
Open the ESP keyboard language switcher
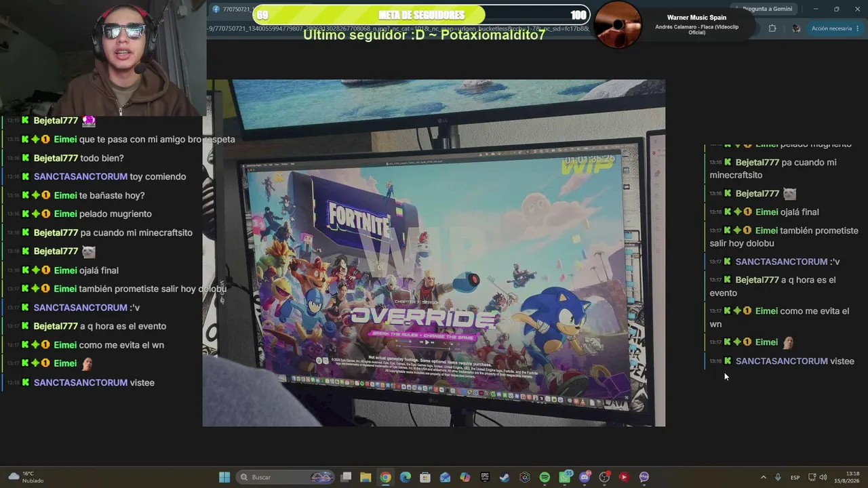pos(795,477)
